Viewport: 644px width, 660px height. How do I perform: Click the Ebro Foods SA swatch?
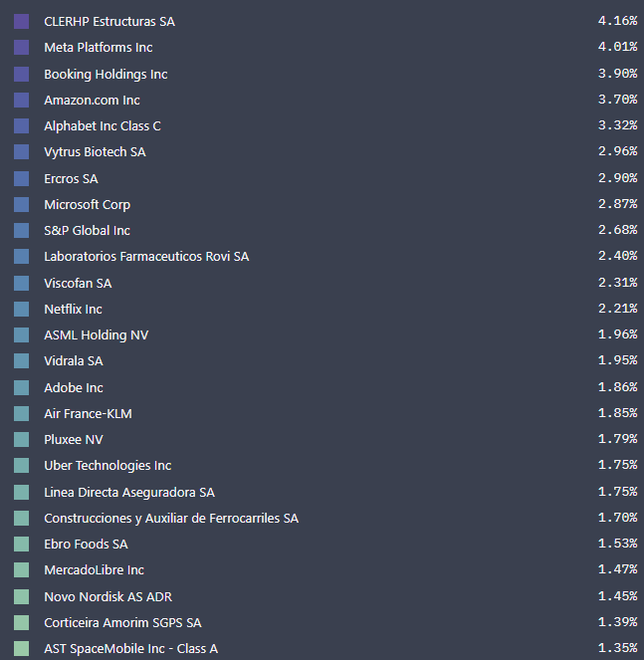pos(22,545)
